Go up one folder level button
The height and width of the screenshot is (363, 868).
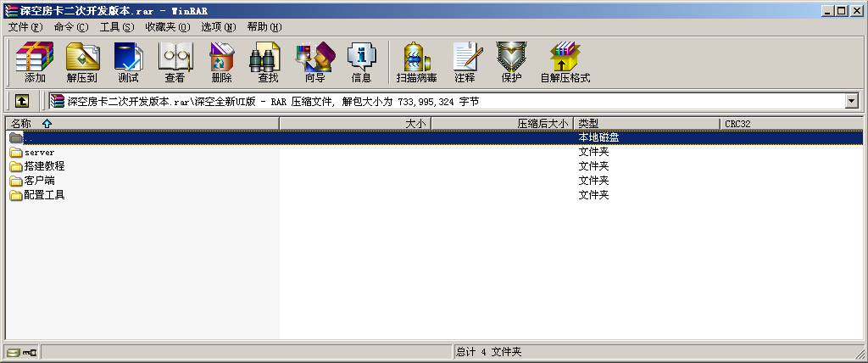[x=22, y=101]
